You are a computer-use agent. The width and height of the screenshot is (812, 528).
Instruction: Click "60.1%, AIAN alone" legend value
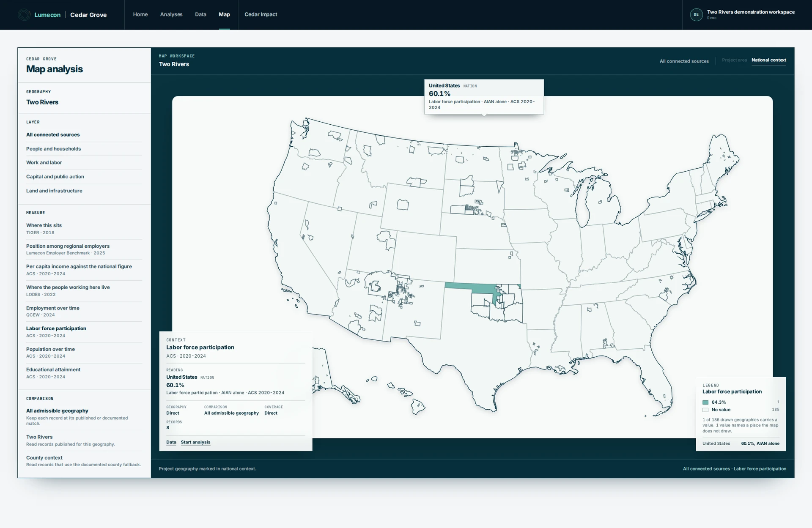point(760,443)
